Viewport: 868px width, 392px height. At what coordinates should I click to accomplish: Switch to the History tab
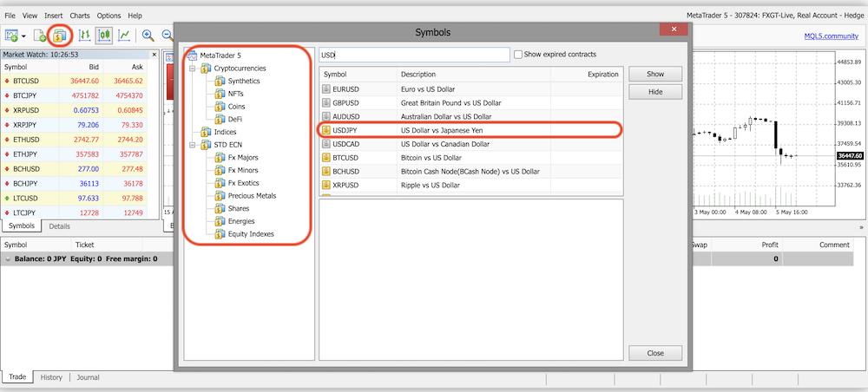coord(51,377)
